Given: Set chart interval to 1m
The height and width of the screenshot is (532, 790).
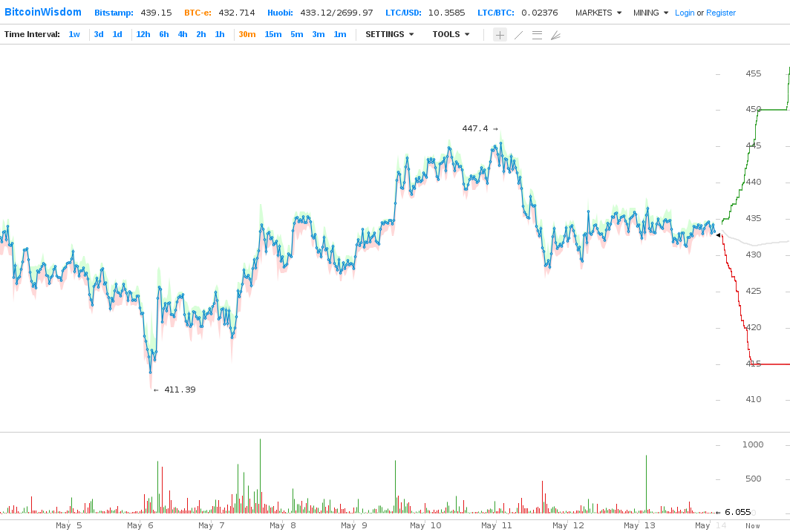Looking at the screenshot, I should click(x=339, y=35).
